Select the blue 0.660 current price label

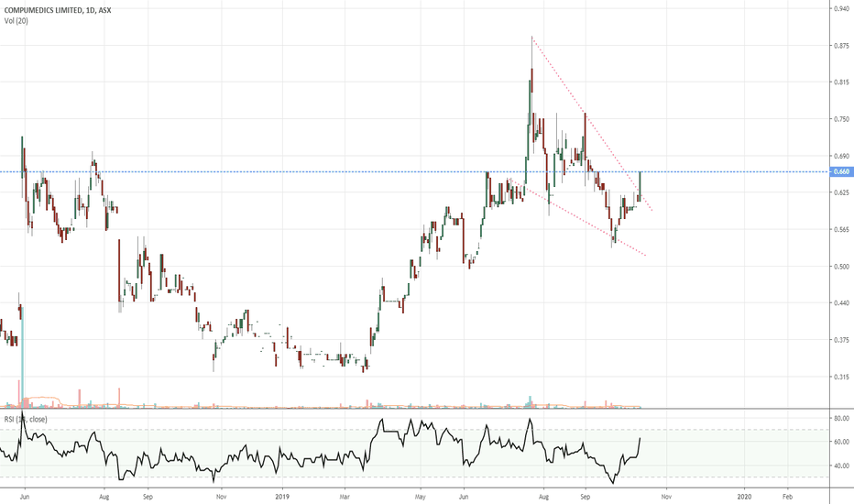pos(841,171)
